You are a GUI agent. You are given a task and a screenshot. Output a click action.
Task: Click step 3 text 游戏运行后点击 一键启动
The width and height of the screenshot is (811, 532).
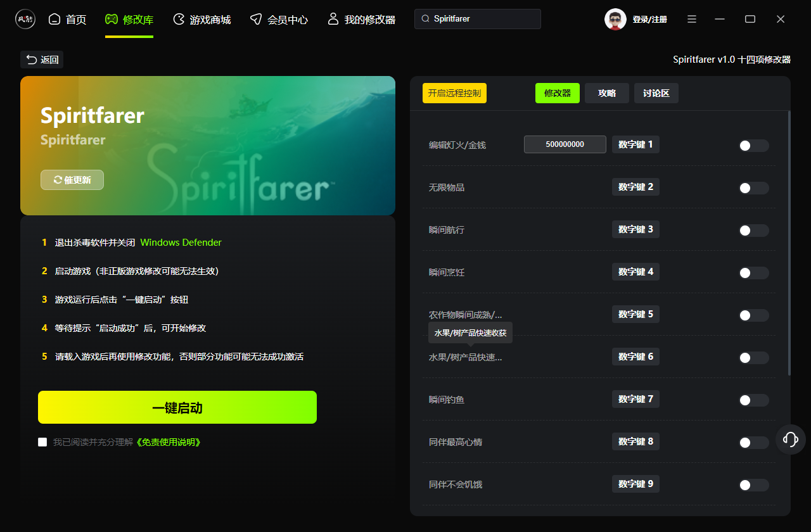122,300
